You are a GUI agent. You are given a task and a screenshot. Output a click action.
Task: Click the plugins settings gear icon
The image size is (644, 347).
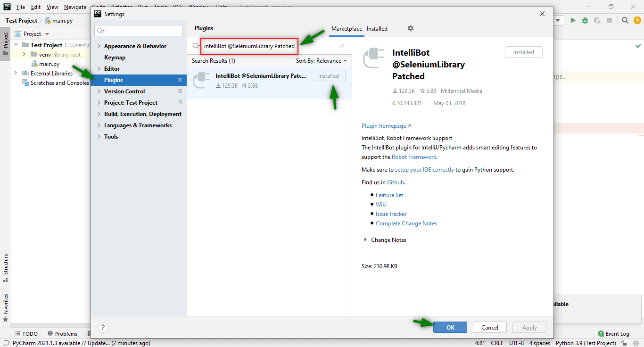tap(410, 29)
